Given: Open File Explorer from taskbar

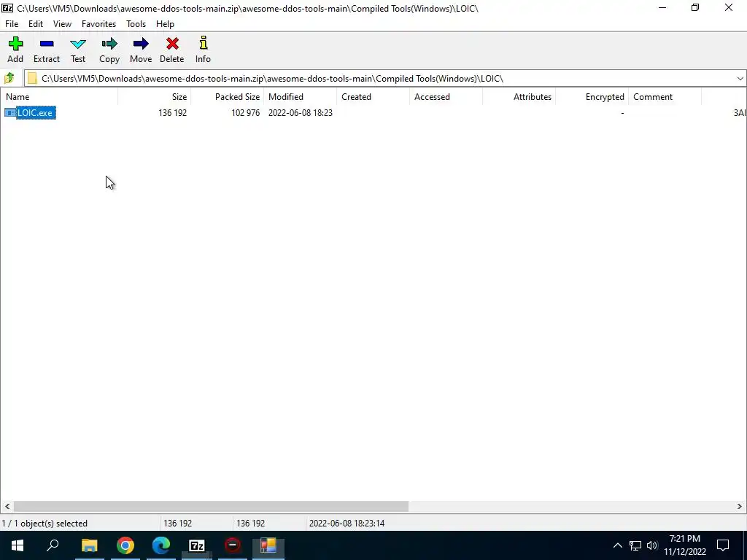Looking at the screenshot, I should click(89, 545).
